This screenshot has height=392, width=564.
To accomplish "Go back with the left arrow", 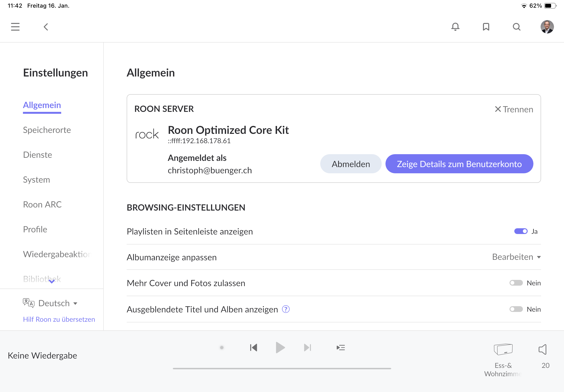I will pyautogui.click(x=46, y=27).
